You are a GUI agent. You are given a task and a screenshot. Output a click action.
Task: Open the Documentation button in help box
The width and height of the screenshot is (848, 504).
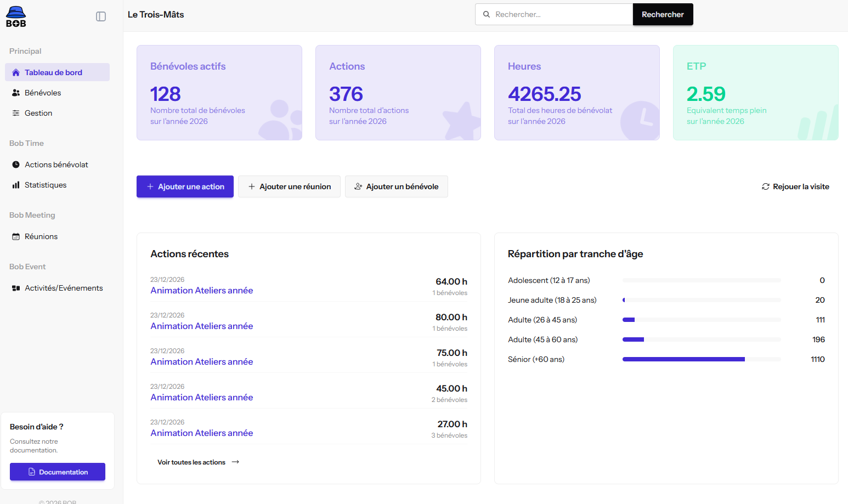(x=58, y=472)
